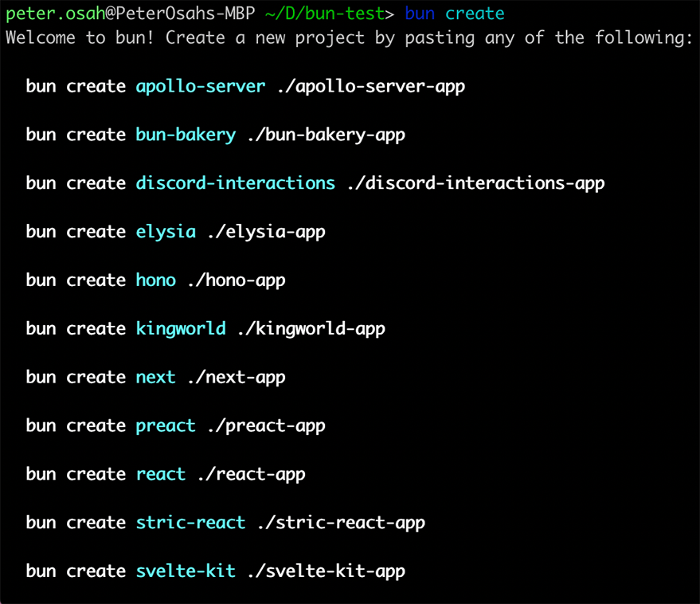
Task: Click the './apollo-server-app' path
Action: pyautogui.click(x=371, y=87)
